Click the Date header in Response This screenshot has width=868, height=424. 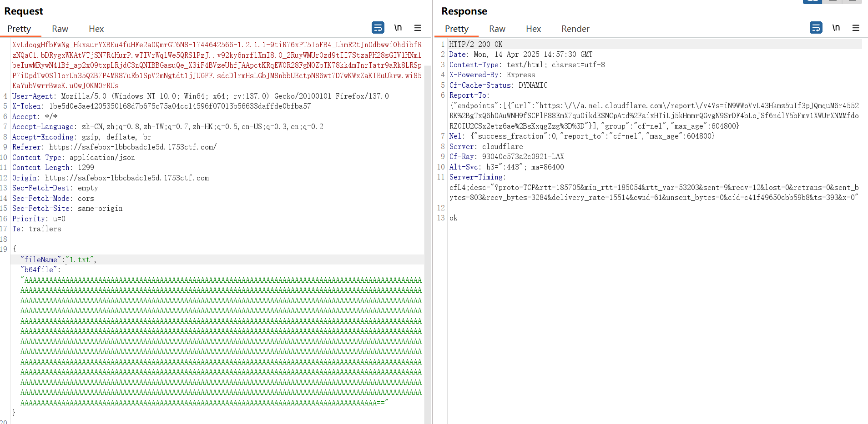(x=520, y=54)
